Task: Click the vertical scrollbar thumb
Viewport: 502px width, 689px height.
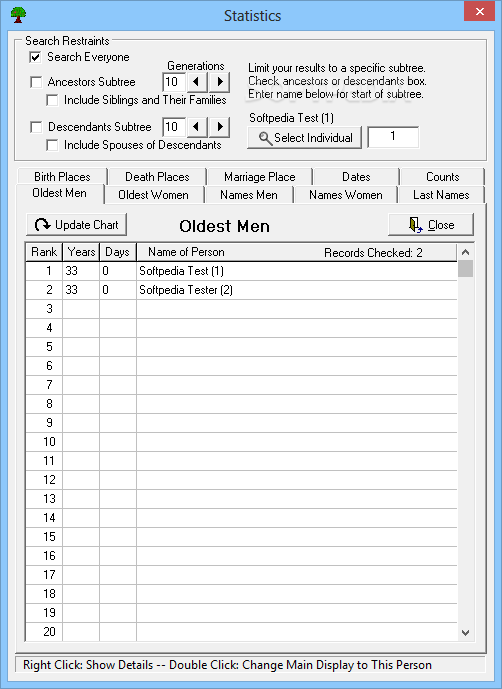Action: 466,268
